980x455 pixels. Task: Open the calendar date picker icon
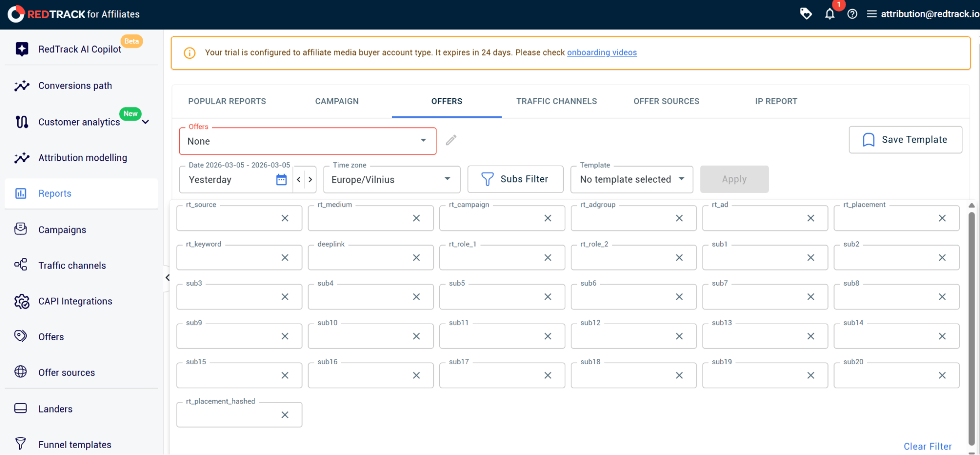[281, 179]
